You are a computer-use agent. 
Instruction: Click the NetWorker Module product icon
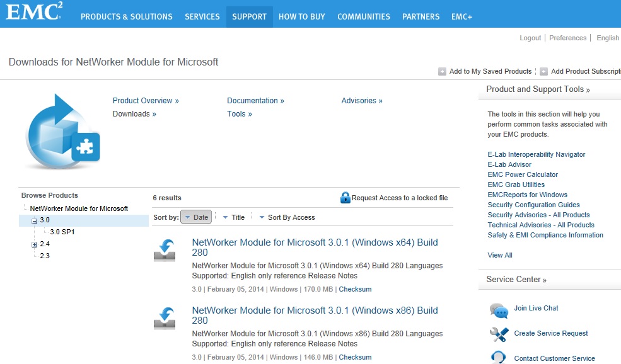click(62, 132)
